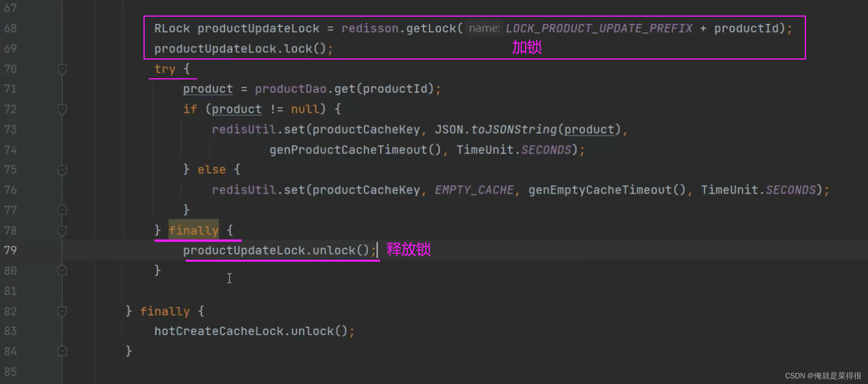The height and width of the screenshot is (384, 868).
Task: Collapse the else block fold marker on line 75
Action: click(62, 170)
